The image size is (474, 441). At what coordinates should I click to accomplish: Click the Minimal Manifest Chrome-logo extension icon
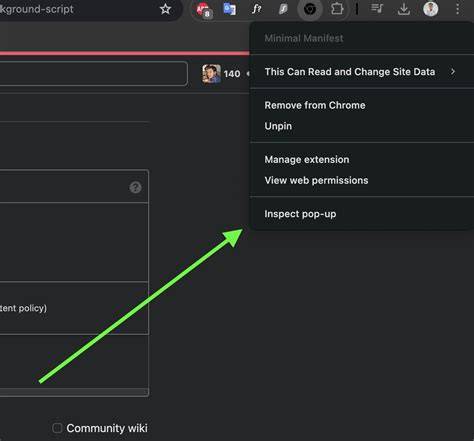[x=310, y=9]
